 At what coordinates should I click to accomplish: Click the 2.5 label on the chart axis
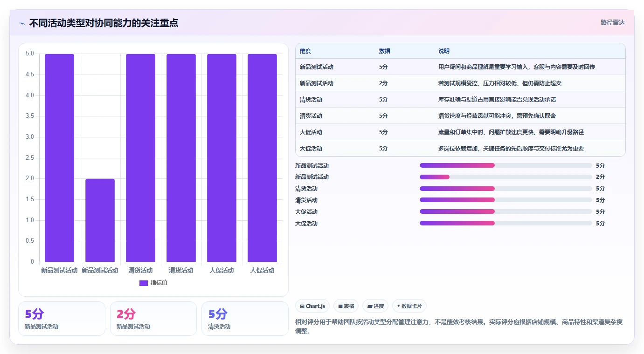point(30,158)
